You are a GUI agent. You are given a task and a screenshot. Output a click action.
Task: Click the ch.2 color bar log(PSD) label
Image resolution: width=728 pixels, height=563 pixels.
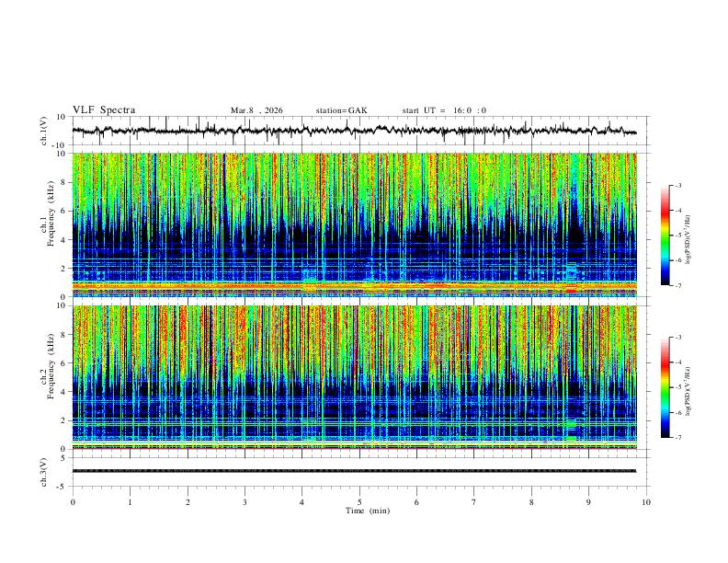coord(688,391)
